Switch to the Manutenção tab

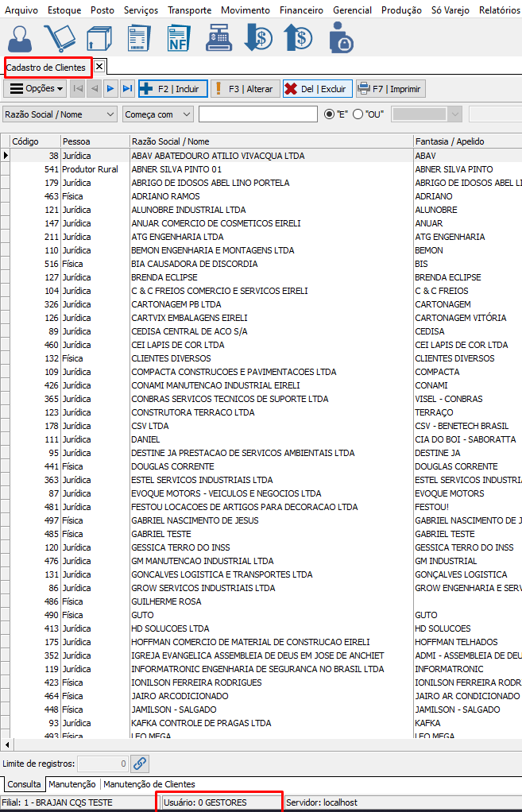[x=72, y=784]
